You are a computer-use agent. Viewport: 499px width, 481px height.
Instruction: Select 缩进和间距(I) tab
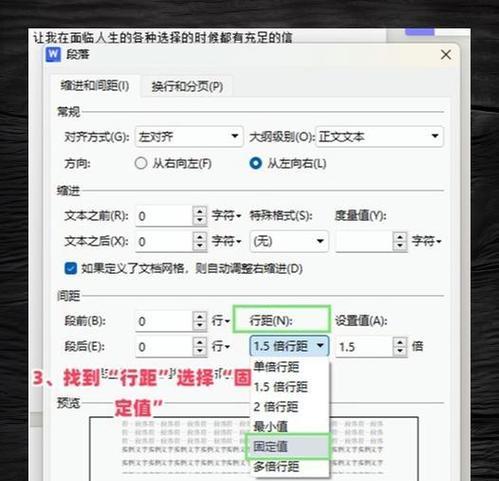pos(95,86)
